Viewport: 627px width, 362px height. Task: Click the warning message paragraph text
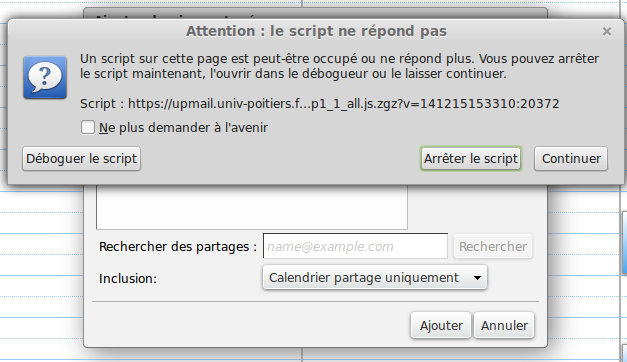339,66
